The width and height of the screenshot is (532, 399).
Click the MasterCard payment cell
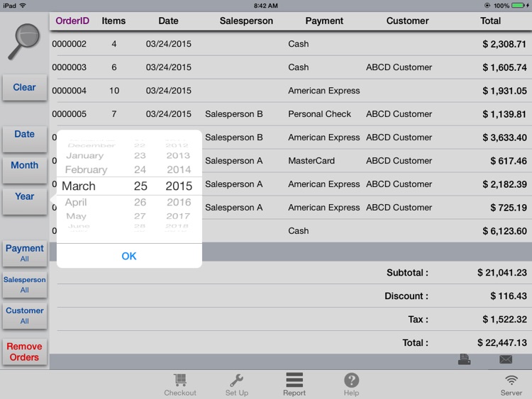tap(311, 161)
